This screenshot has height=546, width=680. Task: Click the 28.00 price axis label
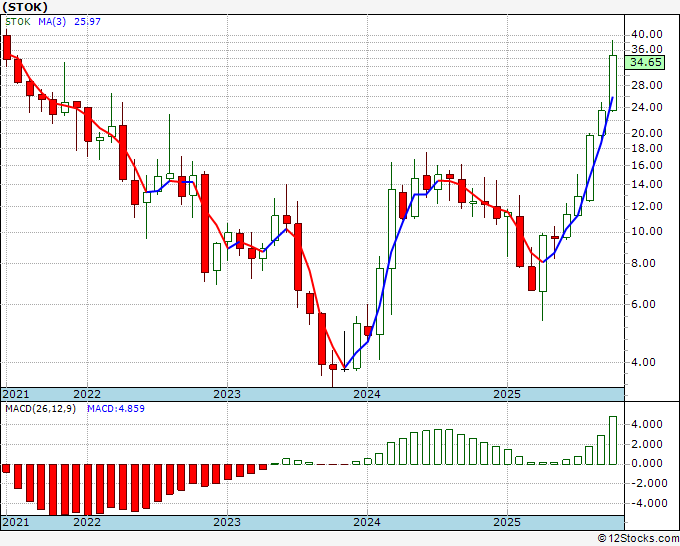[647, 85]
